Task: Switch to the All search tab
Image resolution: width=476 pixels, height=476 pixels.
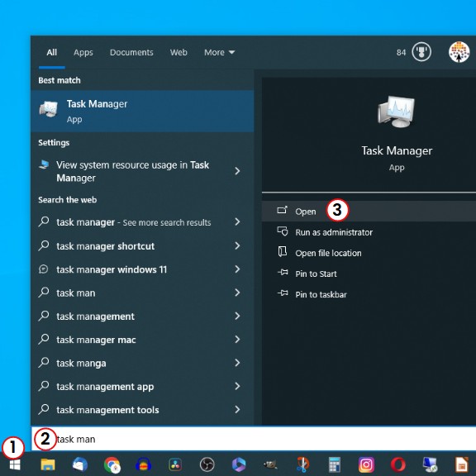Action: click(51, 53)
